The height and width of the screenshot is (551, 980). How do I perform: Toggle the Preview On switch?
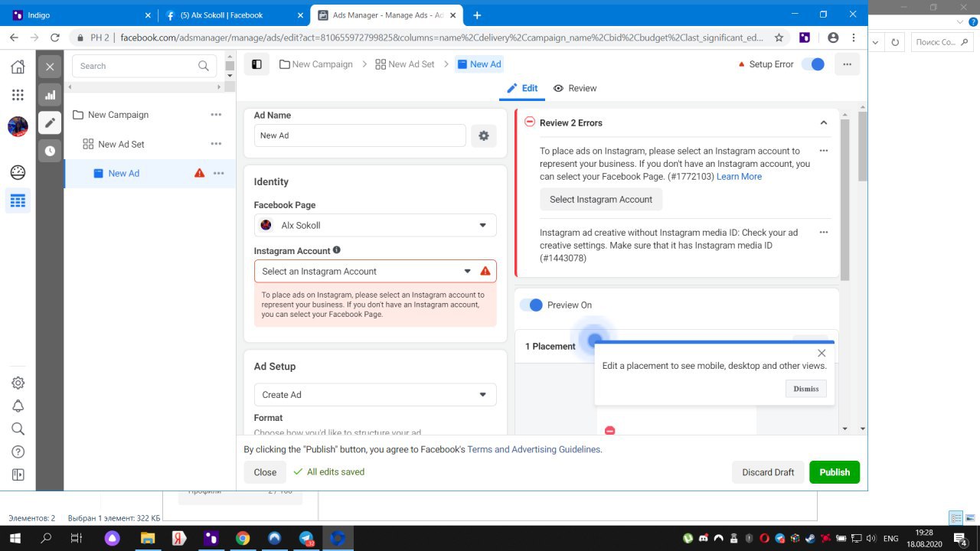[x=531, y=305]
